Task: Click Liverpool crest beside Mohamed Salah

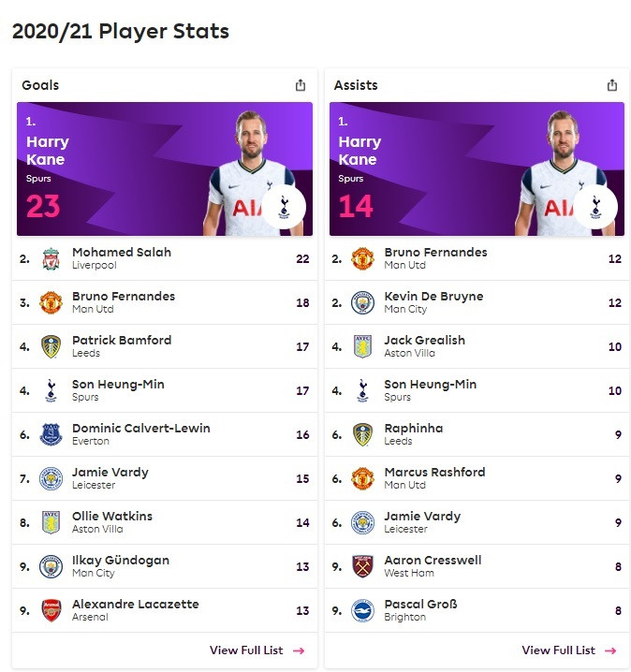Action: tap(51, 259)
